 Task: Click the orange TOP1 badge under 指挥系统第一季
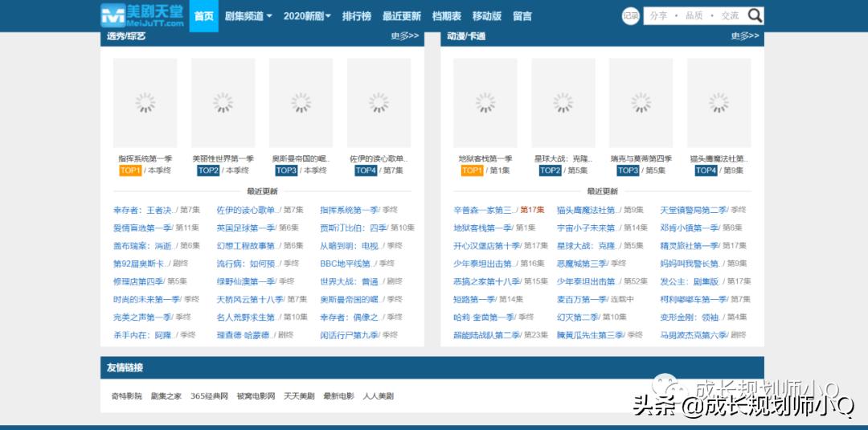(x=130, y=170)
